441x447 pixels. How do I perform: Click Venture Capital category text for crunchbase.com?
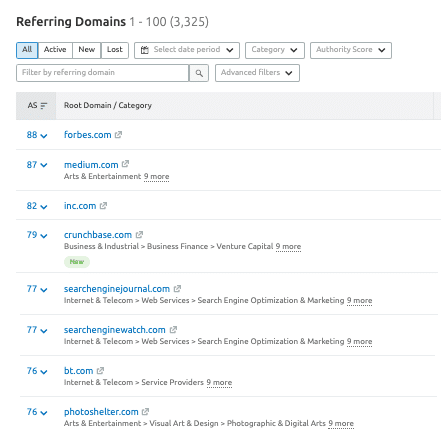tap(245, 246)
